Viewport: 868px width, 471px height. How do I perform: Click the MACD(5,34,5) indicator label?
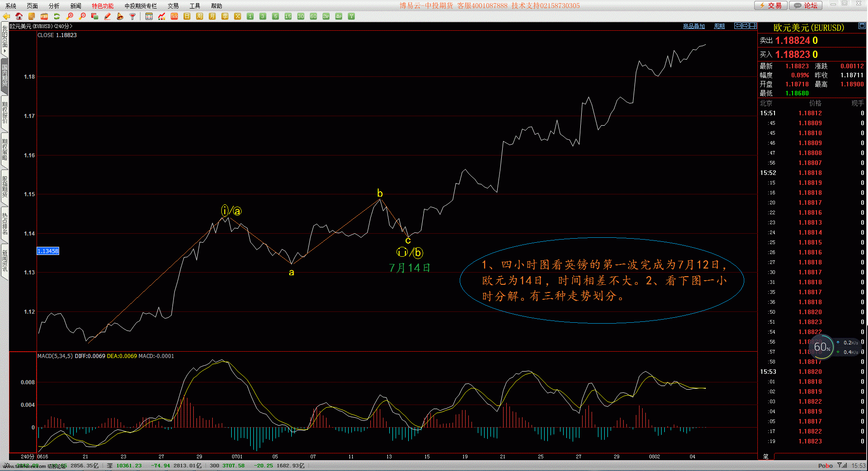click(55, 356)
